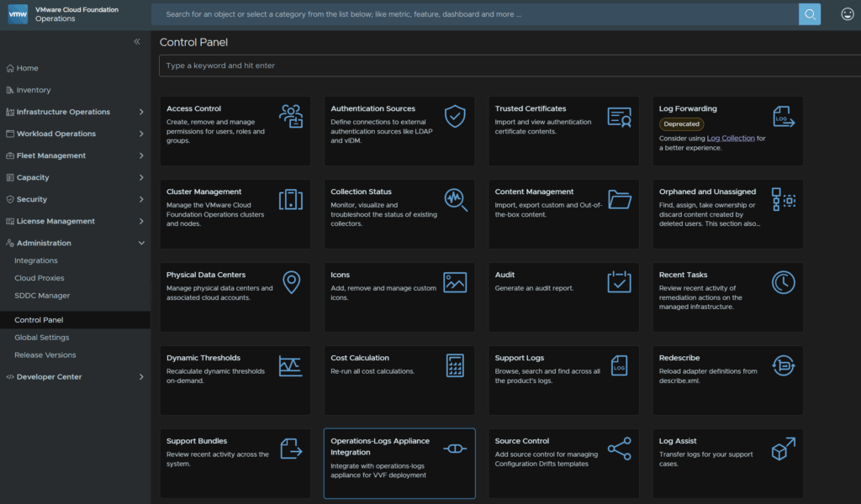Image resolution: width=861 pixels, height=504 pixels.
Task: Expand Infrastructure Operations submenu arrow
Action: (141, 112)
